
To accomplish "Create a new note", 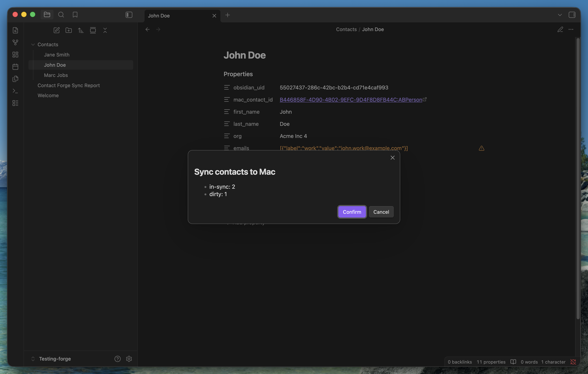I will 56,30.
